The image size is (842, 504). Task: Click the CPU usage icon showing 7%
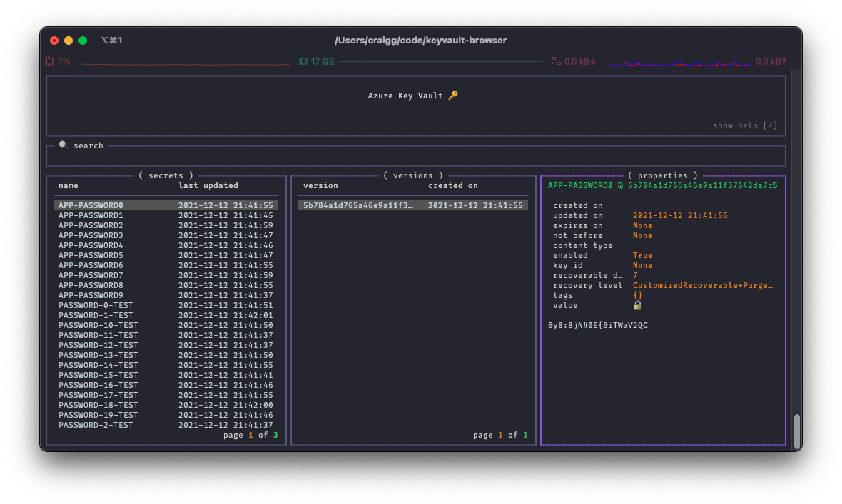point(49,61)
